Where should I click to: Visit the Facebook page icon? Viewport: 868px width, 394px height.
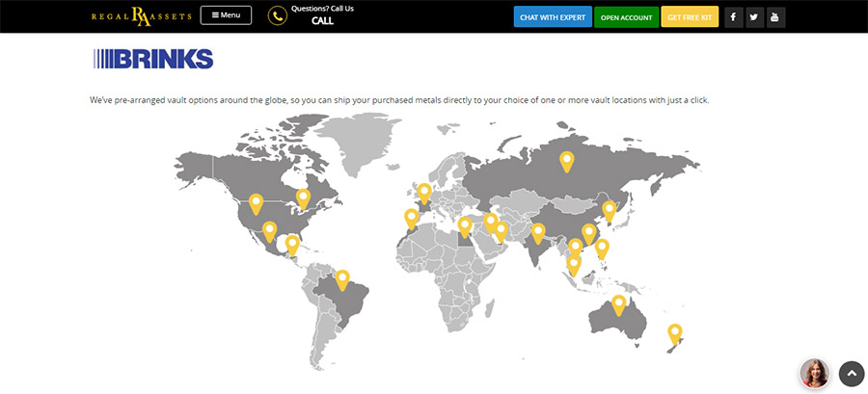pos(734,17)
